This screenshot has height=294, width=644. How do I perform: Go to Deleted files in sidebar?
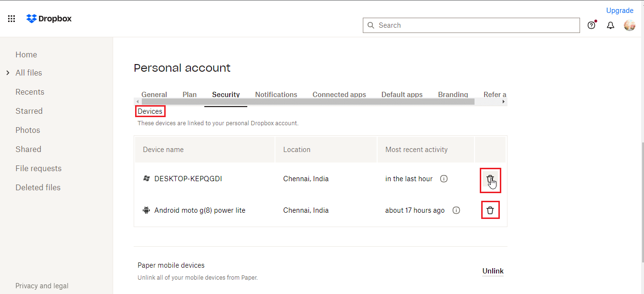pyautogui.click(x=38, y=187)
